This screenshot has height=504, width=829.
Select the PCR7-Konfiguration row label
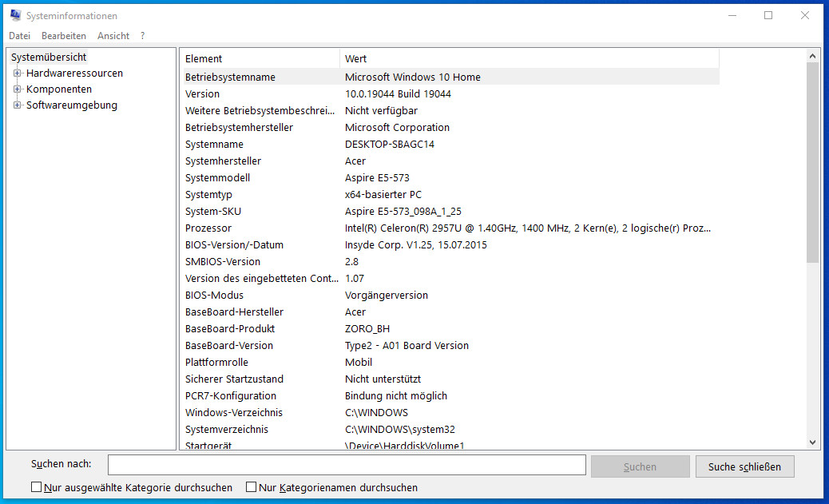click(x=231, y=396)
